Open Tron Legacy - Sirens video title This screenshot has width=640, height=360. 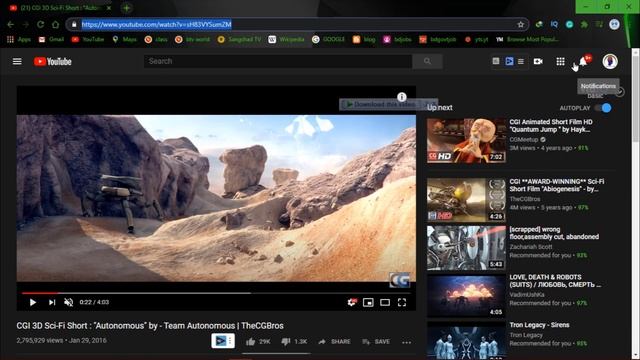539,325
